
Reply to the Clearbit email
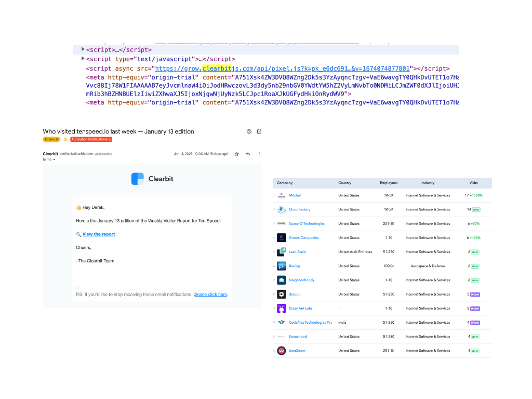point(248,154)
